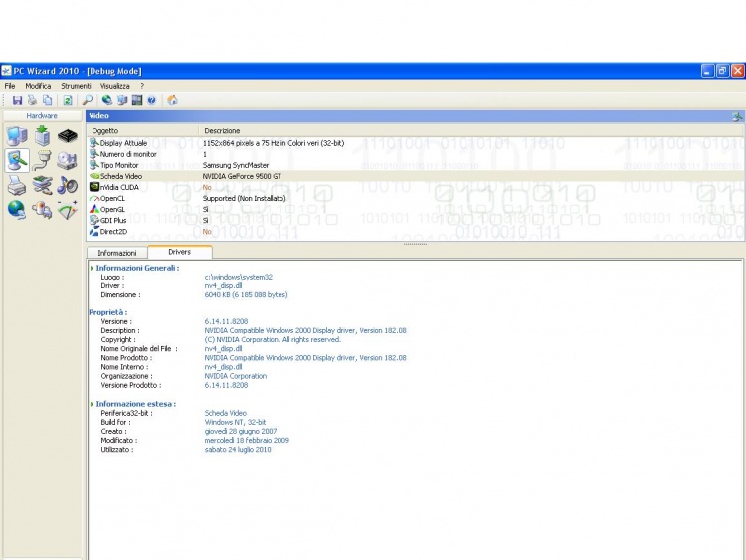The image size is (746, 560).
Task: Open the Multimedia music note category
Action: pyautogui.click(x=67, y=185)
